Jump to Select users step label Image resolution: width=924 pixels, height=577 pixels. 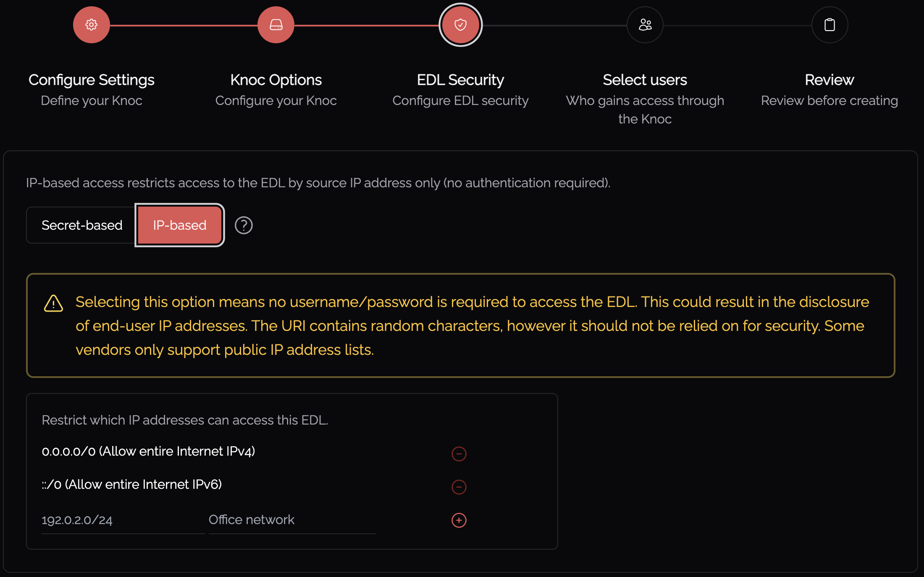[645, 80]
